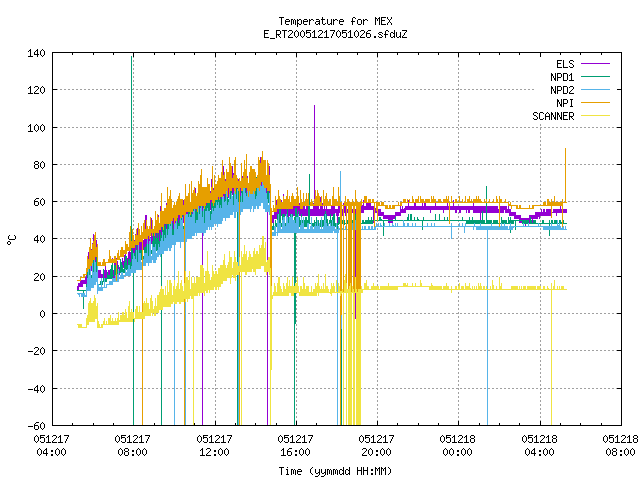Click the blue NPD2 legend line sample
Image resolution: width=640 pixels, height=480 pixels.
point(595,90)
